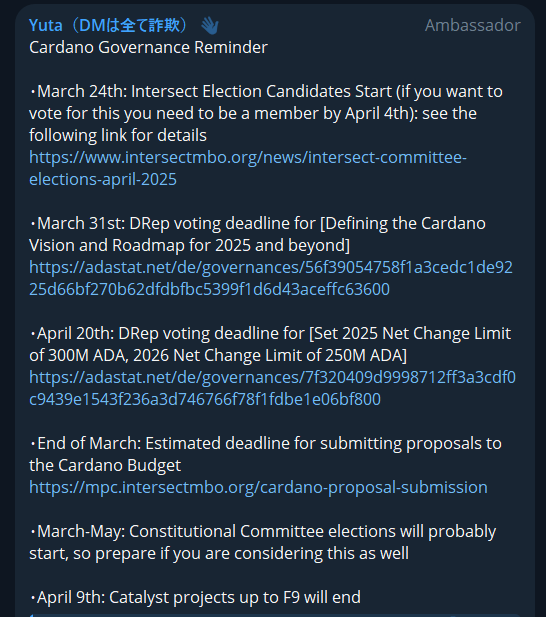Click the Cardano Governance Reminder heading text
546x617 pixels.
(148, 48)
